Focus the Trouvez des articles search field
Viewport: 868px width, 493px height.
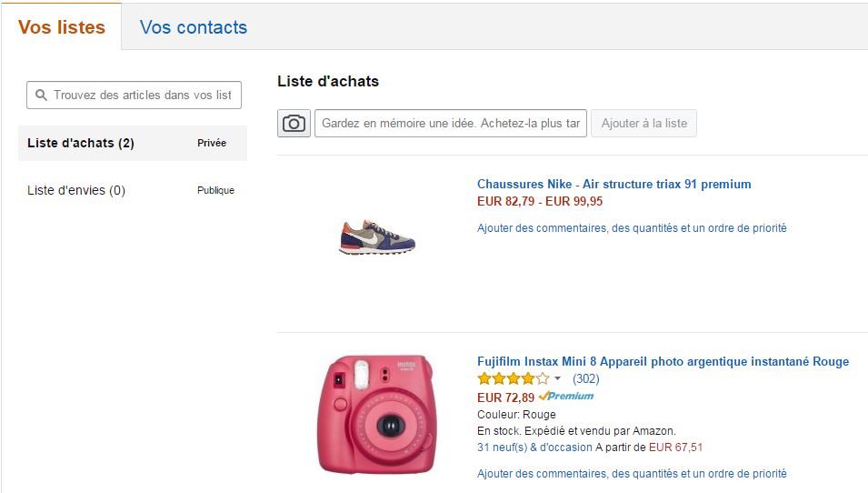134,95
